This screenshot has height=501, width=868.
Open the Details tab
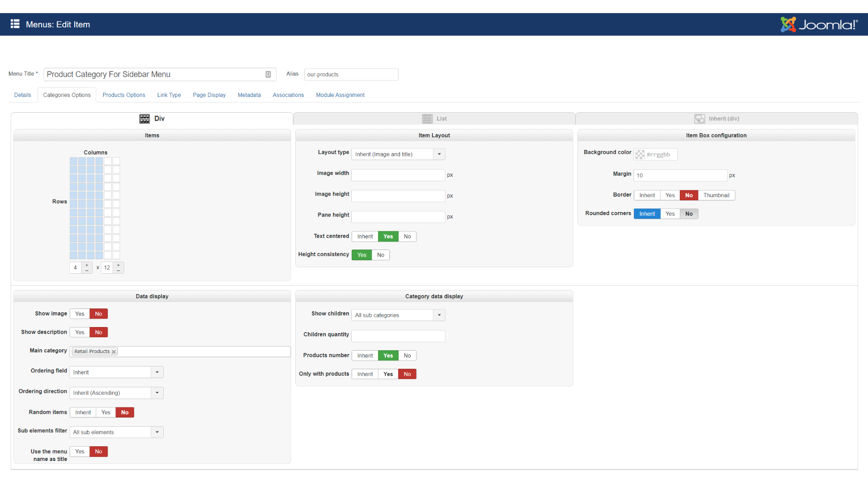(23, 95)
